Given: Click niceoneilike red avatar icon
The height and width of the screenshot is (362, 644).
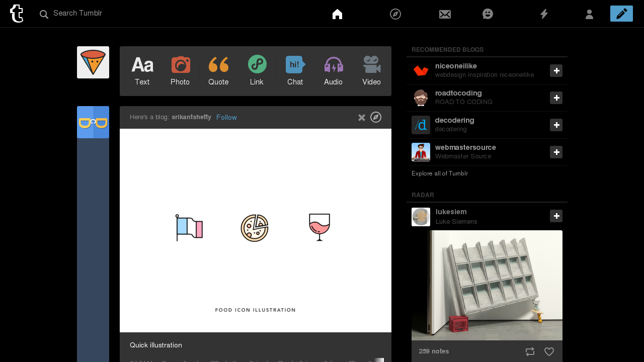Looking at the screenshot, I should pyautogui.click(x=421, y=71).
